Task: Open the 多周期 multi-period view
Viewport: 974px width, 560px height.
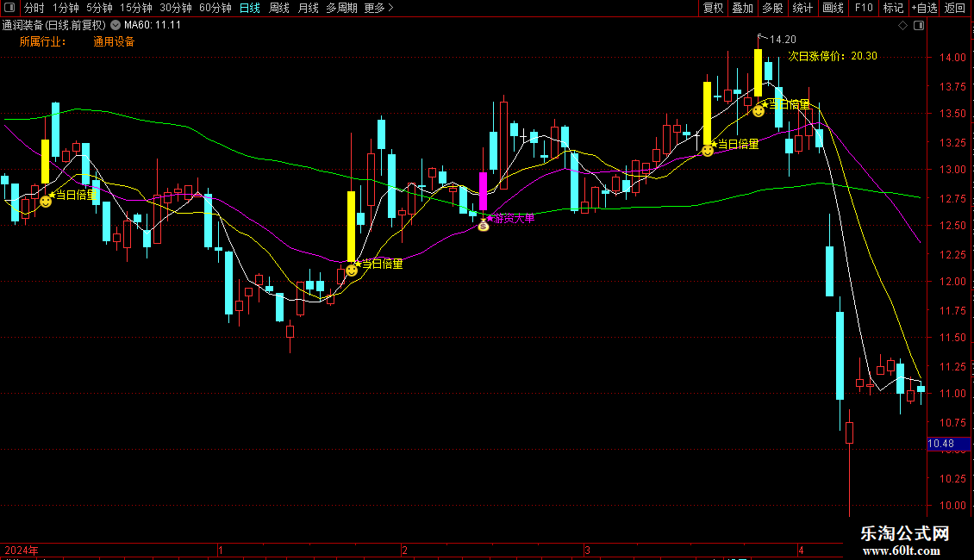Action: pos(341,8)
